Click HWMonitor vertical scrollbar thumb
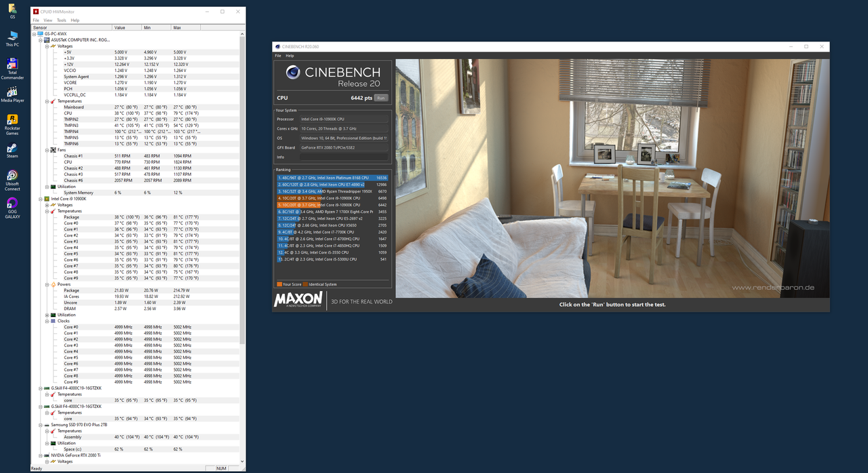868x473 pixels. click(243, 190)
